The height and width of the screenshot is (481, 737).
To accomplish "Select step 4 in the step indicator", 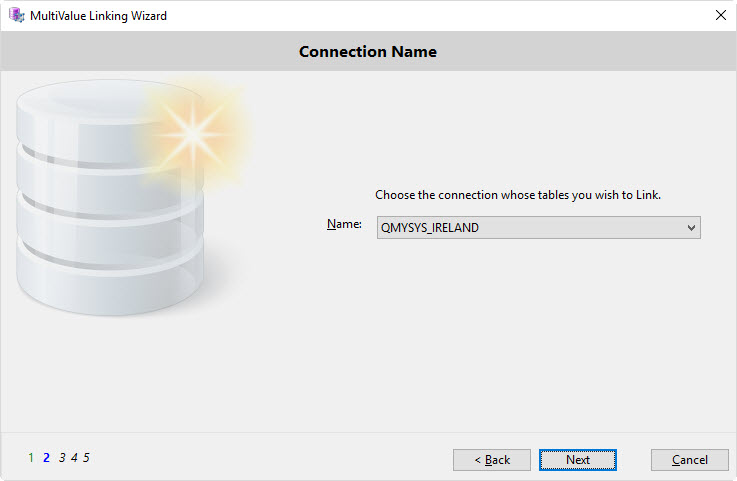I will pyautogui.click(x=74, y=457).
